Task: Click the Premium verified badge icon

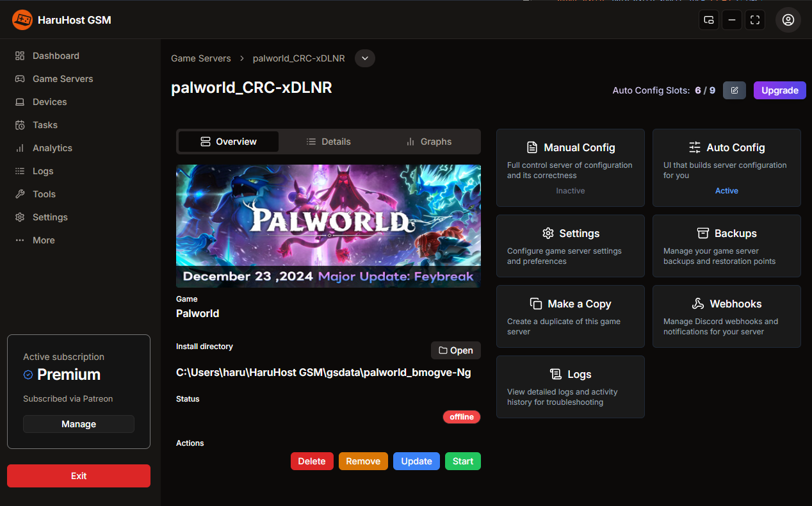Action: 28,375
